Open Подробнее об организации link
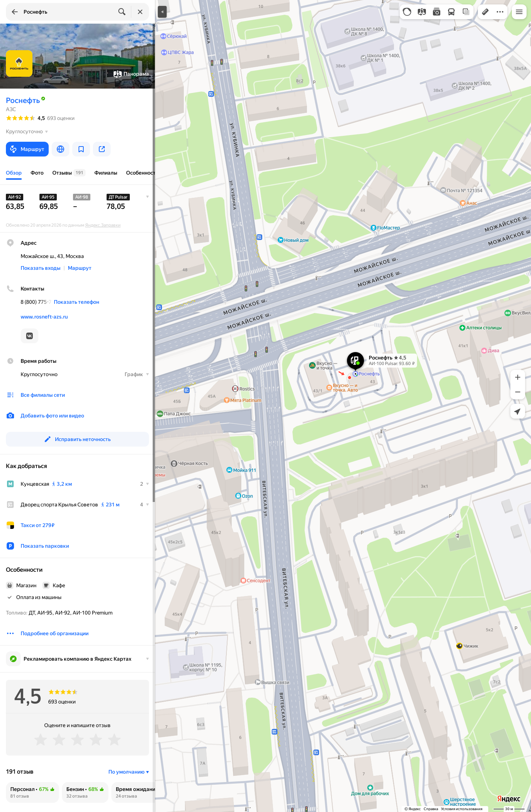This screenshot has height=812, width=531. point(55,633)
